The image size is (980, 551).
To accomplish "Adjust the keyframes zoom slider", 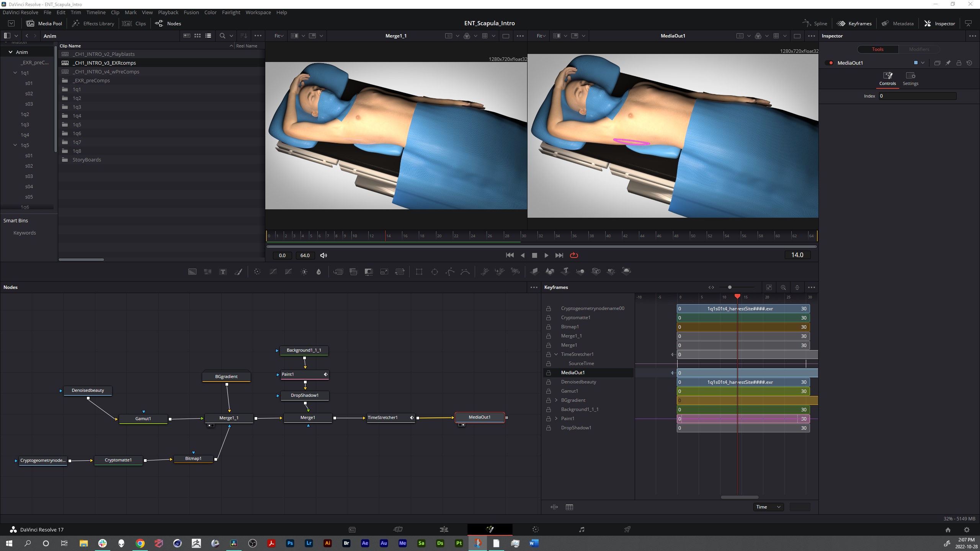I will pos(730,287).
